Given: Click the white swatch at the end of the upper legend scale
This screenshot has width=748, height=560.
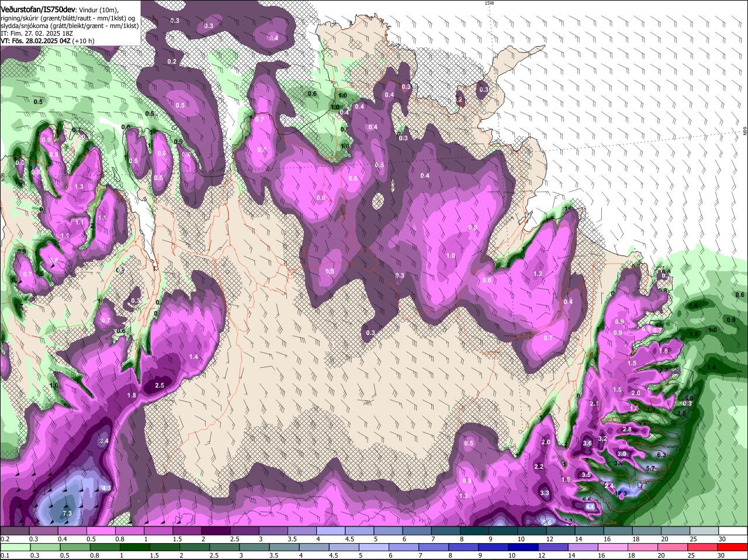Looking at the screenshot, I should click(x=733, y=531).
